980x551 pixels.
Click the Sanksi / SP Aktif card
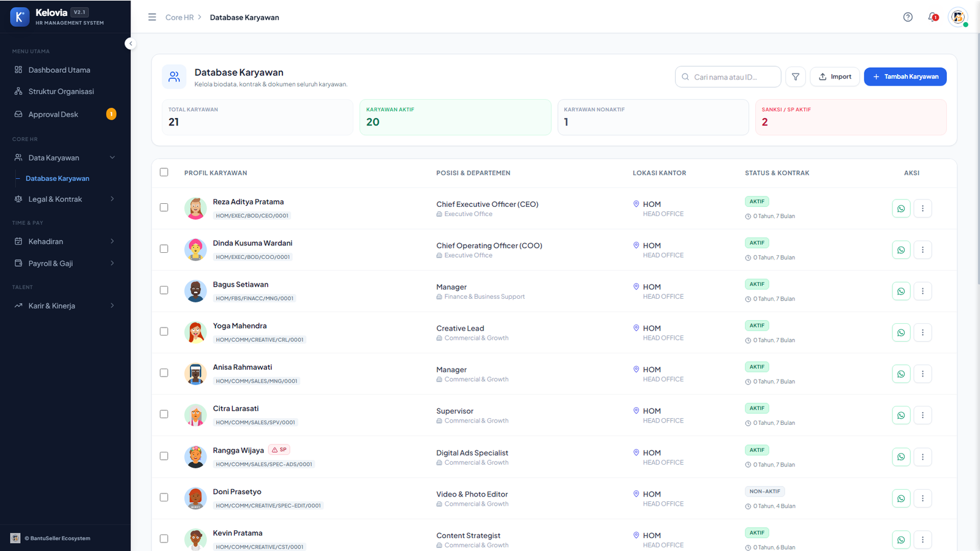point(851,117)
